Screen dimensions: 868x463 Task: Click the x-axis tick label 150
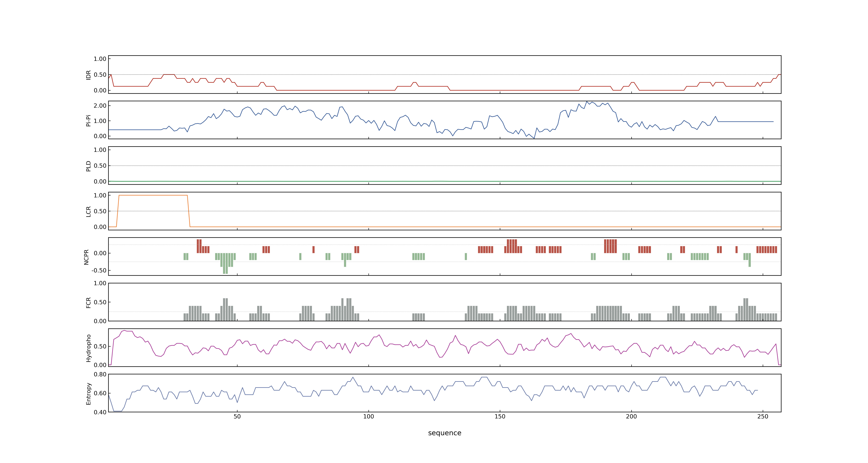point(500,416)
